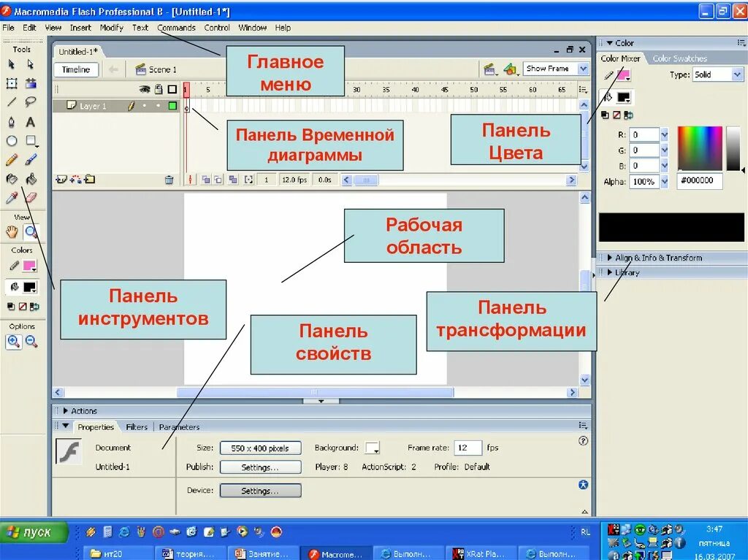Viewport: 748px width, 560px height.
Task: Select the Free Transform tool
Action: click(x=12, y=83)
